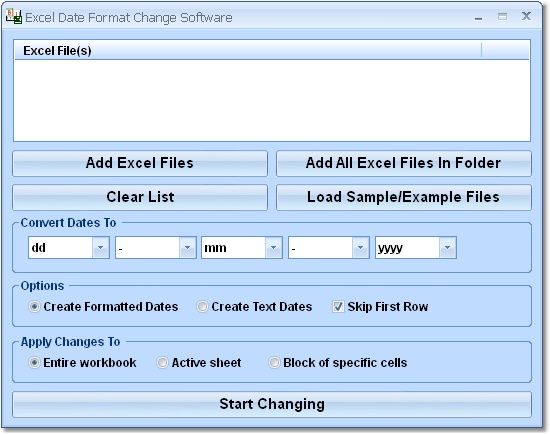Close the Excel Date Format Change window
This screenshot has width=550, height=435.
click(x=526, y=16)
